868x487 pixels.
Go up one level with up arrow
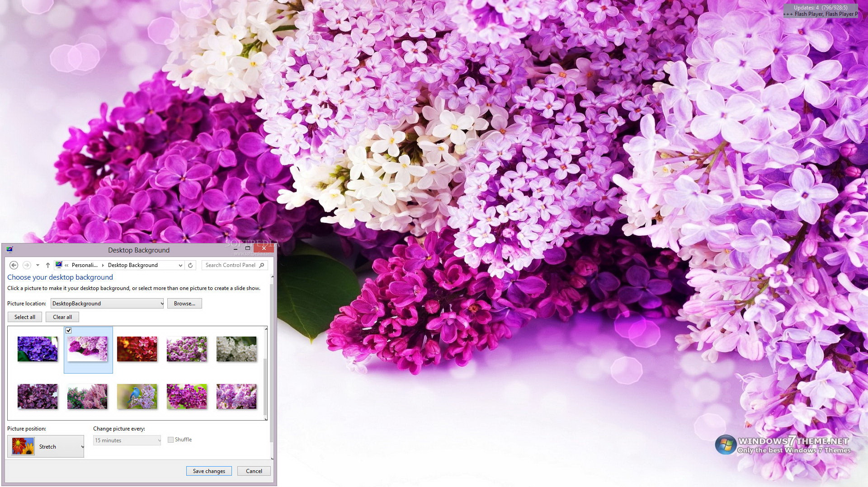(x=48, y=265)
